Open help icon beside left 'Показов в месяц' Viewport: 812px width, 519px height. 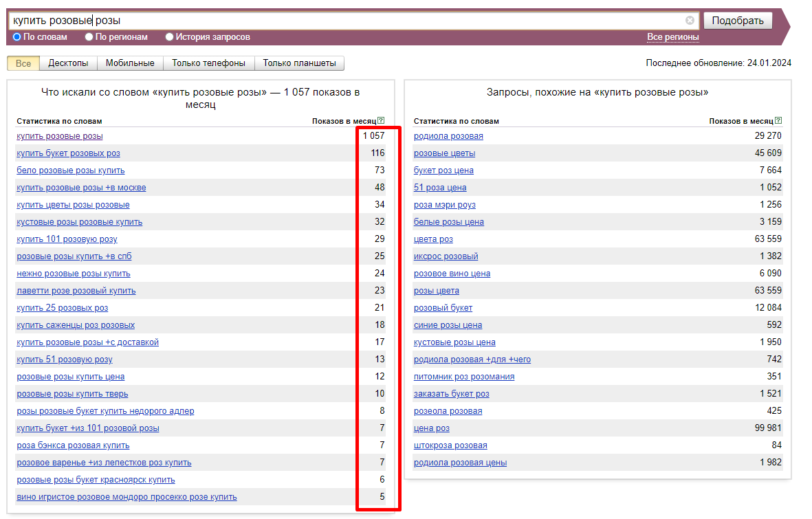pos(381,121)
